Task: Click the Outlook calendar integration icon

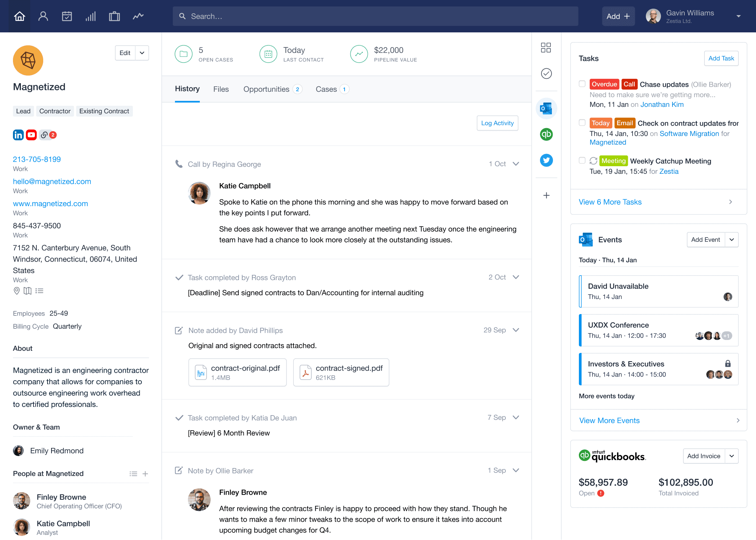Action: coord(547,109)
